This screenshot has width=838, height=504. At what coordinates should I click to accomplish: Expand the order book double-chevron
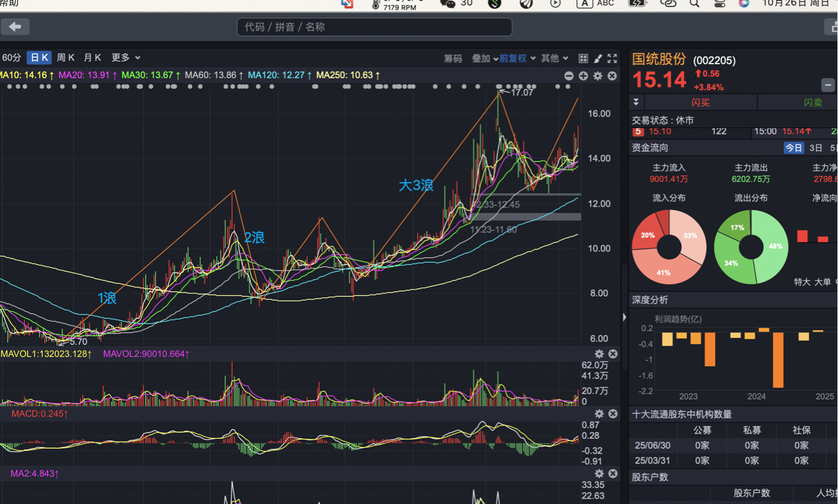pyautogui.click(x=636, y=102)
